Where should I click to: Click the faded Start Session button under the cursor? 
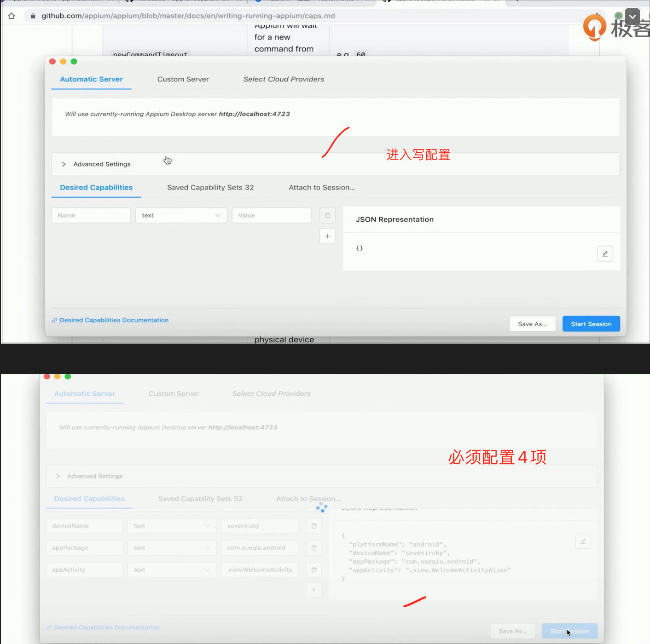point(570,631)
